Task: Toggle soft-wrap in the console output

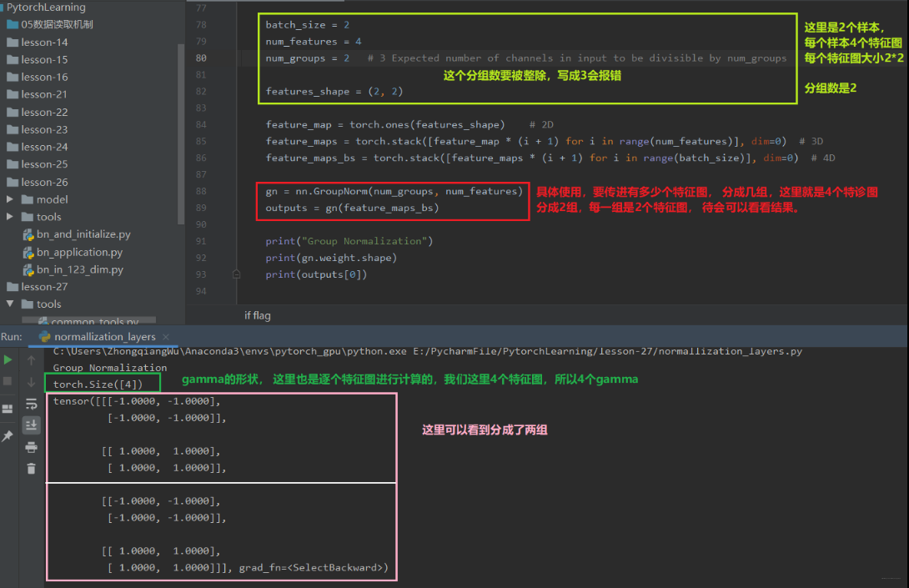Action: pos(32,405)
